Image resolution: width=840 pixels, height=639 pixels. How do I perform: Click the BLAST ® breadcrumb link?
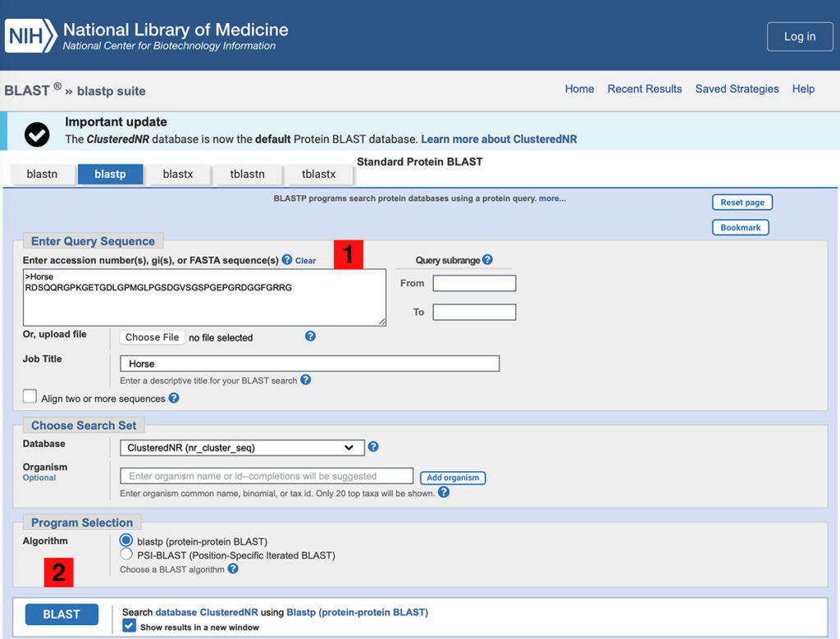click(33, 90)
